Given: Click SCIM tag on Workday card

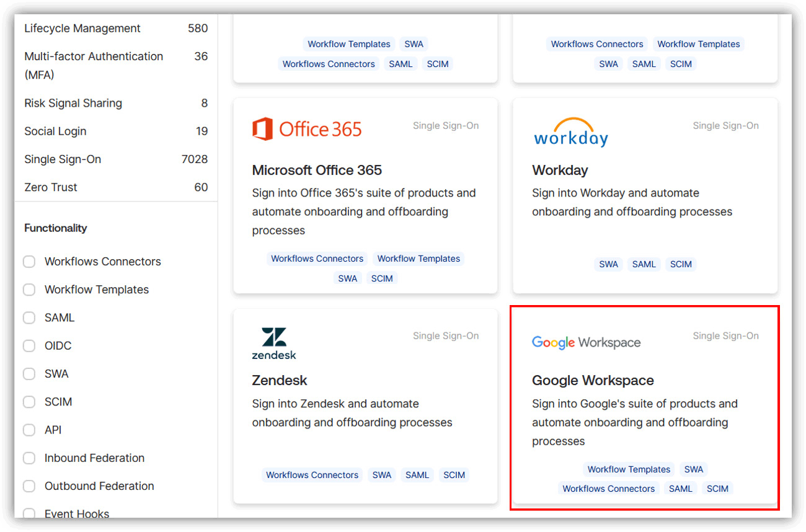Looking at the screenshot, I should pos(681,264).
